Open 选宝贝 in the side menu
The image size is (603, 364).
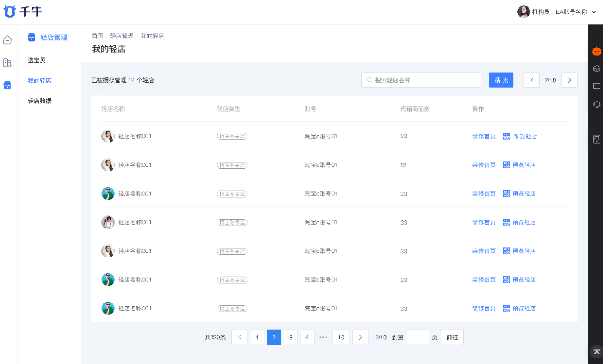[x=36, y=61]
